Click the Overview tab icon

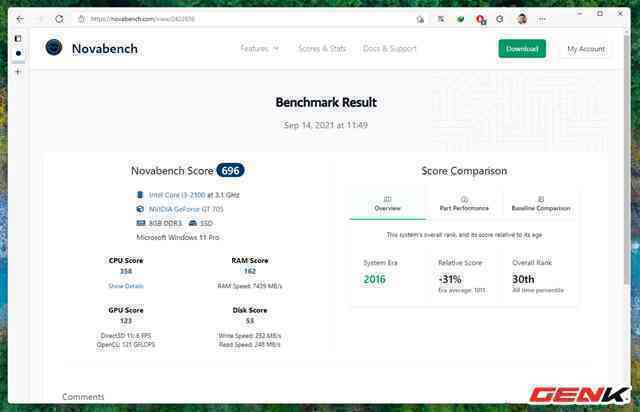tap(388, 199)
